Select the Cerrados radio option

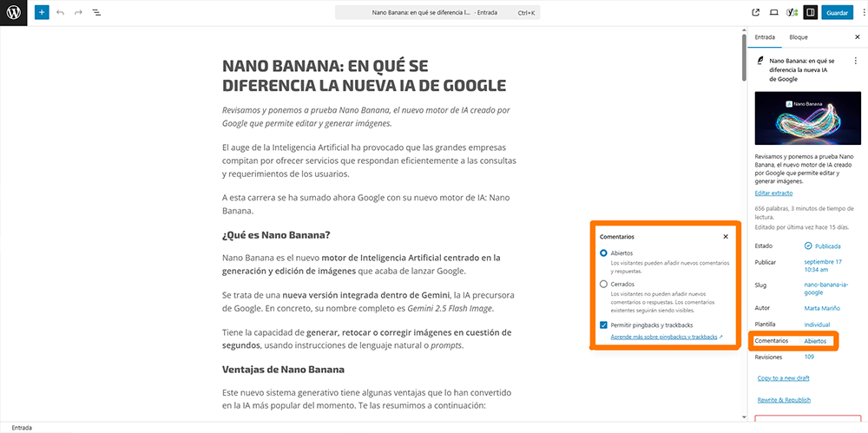click(x=603, y=284)
